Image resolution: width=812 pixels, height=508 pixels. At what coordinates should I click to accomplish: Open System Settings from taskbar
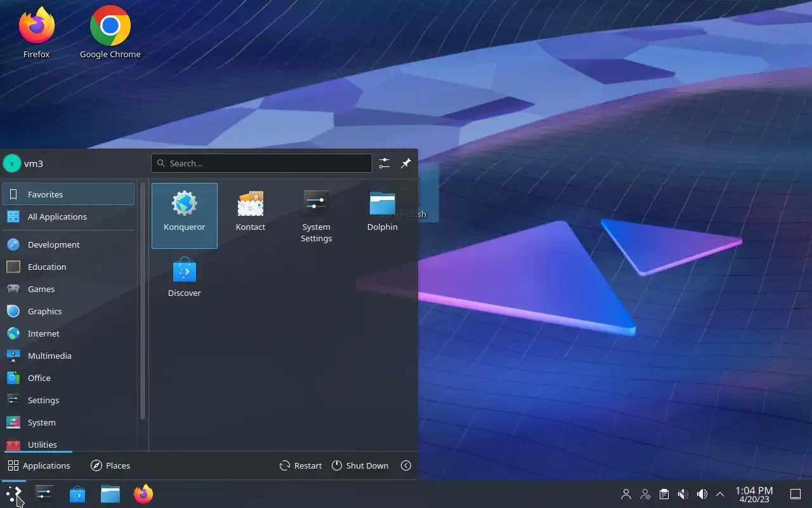[x=44, y=494]
